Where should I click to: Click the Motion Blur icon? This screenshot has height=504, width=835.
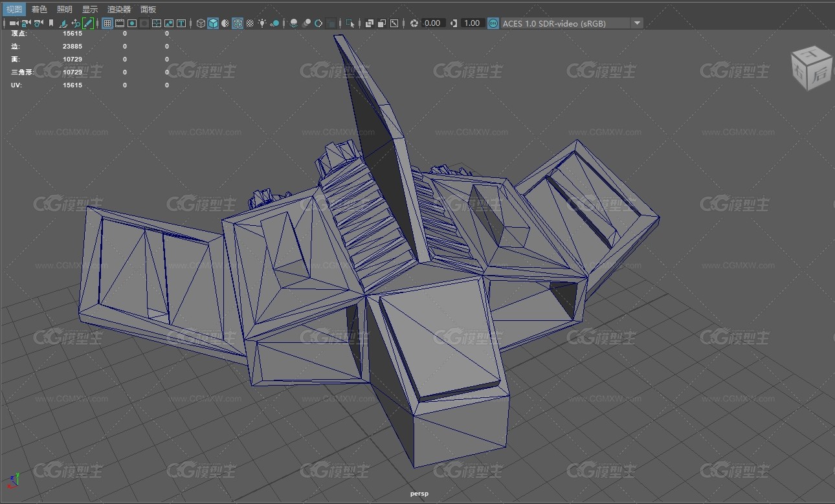306,23
